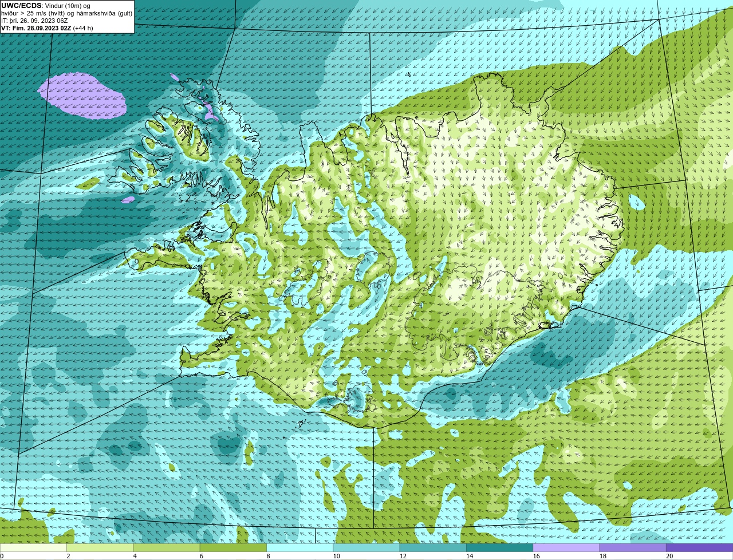Pick the 4–6 m/s green legend swatch

point(167,547)
